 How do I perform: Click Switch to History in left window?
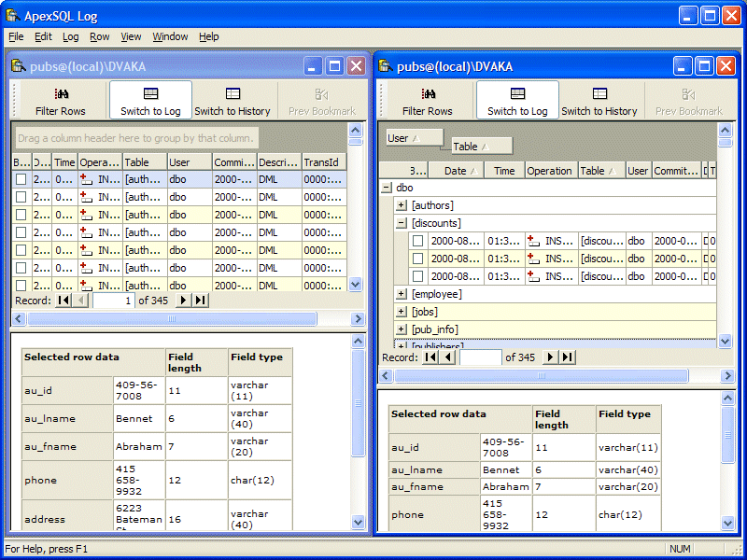(233, 102)
